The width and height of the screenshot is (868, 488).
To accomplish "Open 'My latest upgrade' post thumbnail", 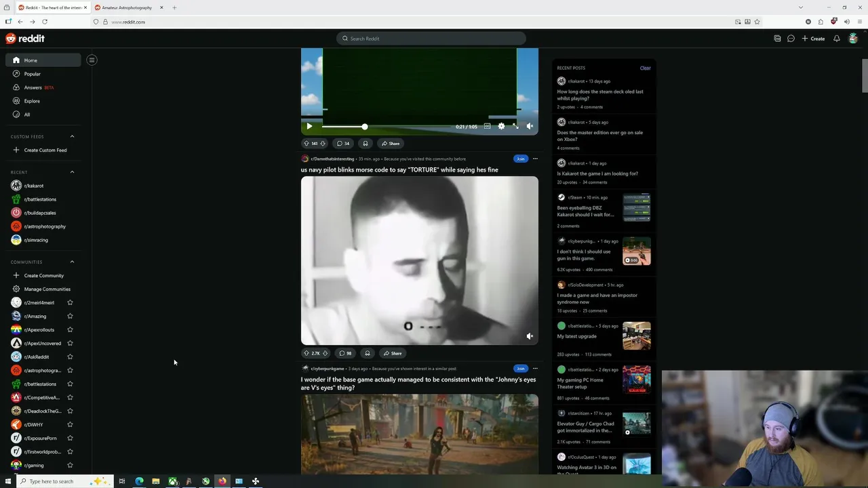I will [637, 335].
